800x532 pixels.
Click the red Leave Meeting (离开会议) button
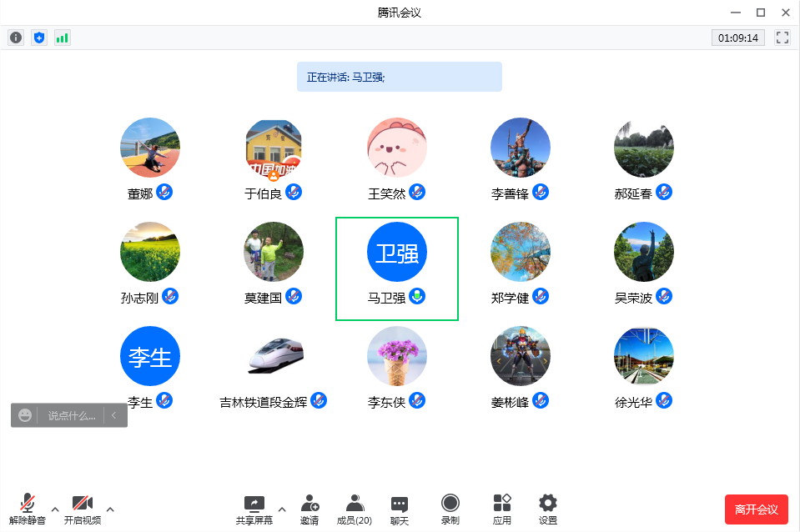click(x=756, y=509)
